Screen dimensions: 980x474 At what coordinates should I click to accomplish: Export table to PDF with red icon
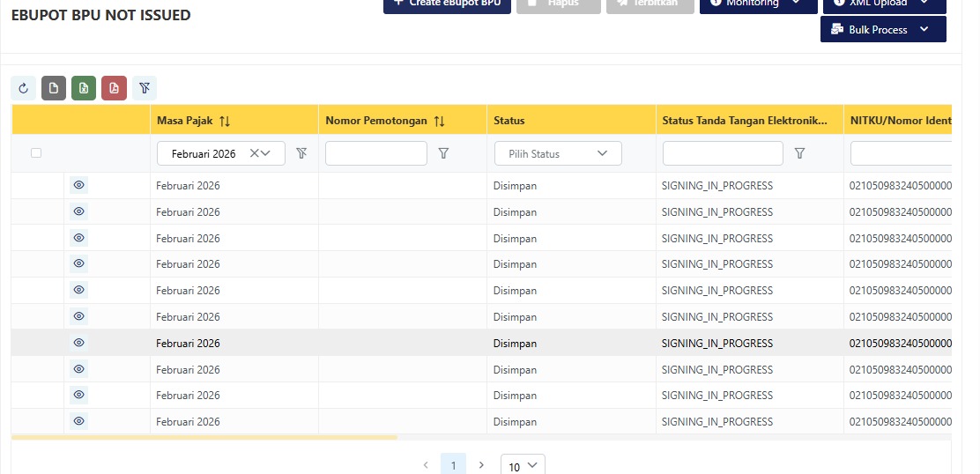click(x=114, y=88)
